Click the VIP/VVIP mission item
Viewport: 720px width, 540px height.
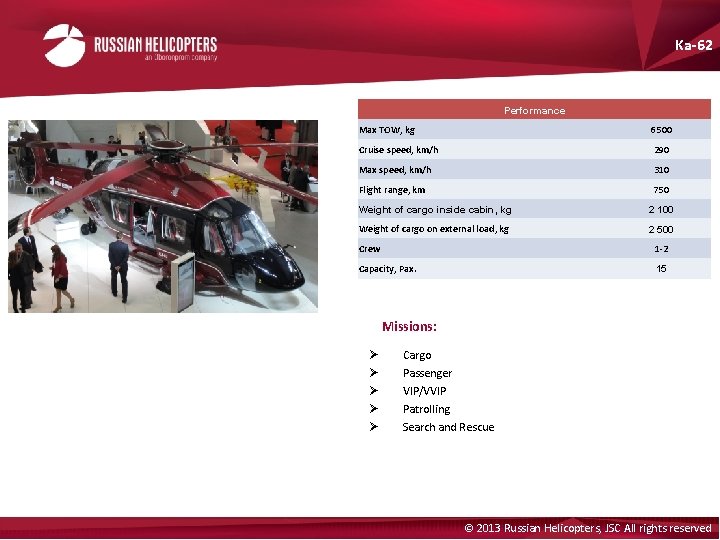click(x=424, y=391)
